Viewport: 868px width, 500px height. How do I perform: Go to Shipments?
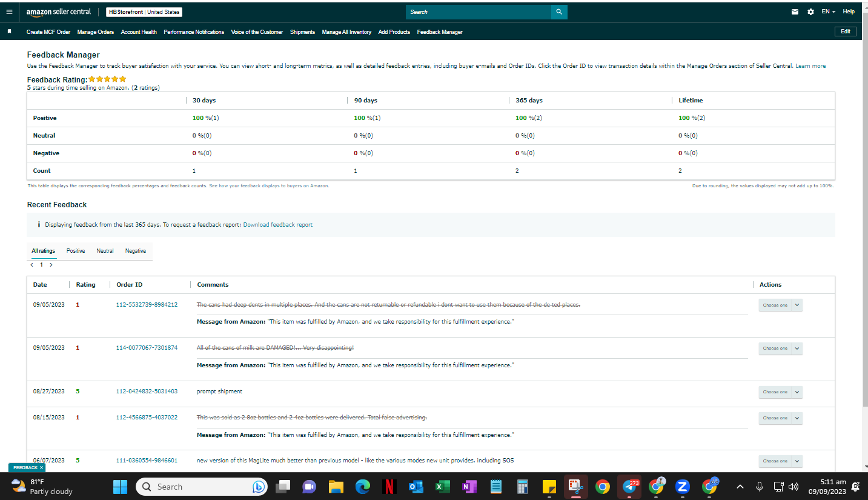(302, 32)
